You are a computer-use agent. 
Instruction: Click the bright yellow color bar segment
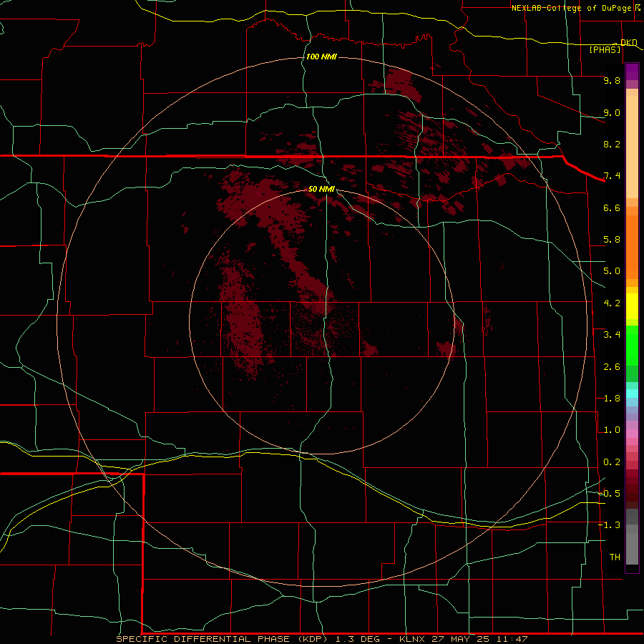(632, 306)
